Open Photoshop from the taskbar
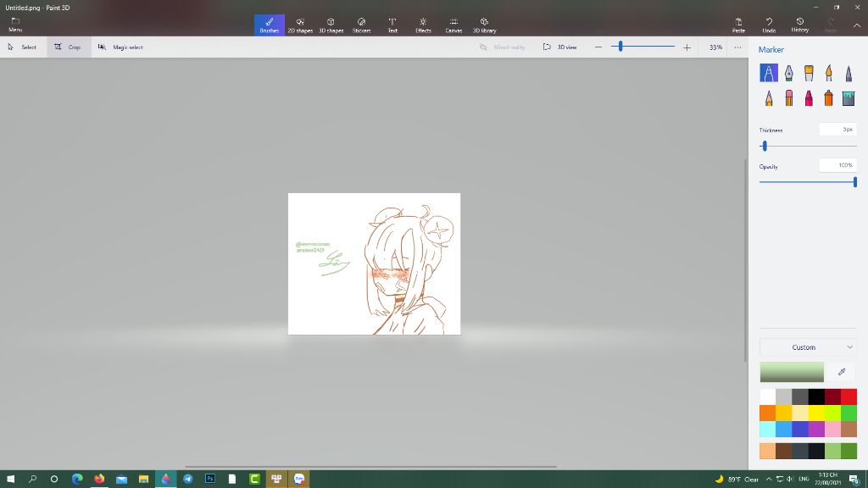The width and height of the screenshot is (868, 488). pyautogui.click(x=210, y=479)
